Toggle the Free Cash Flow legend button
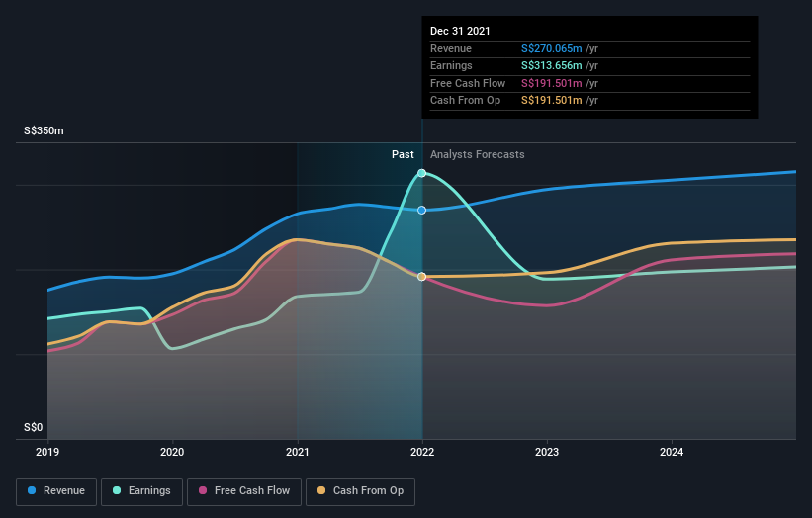 (x=244, y=491)
